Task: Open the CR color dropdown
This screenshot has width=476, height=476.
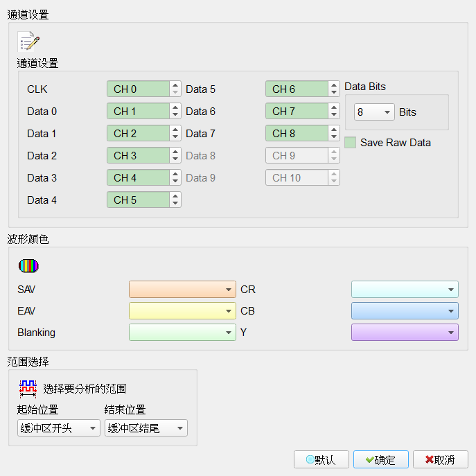Action: (405, 290)
